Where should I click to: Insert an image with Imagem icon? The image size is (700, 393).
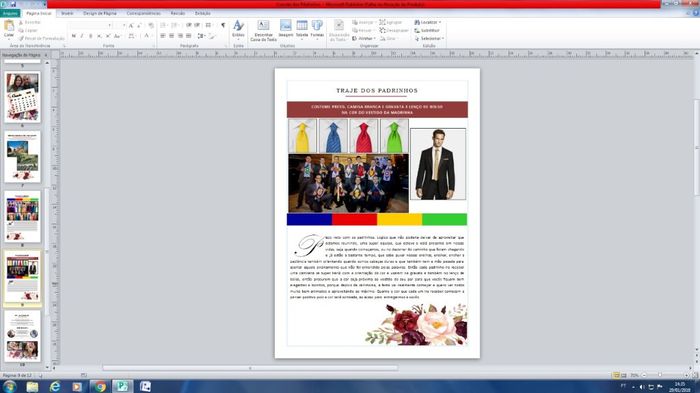(x=286, y=29)
